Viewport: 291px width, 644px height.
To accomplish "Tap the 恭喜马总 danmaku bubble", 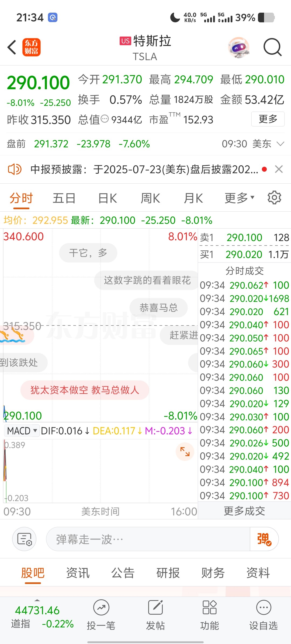I will [158, 308].
